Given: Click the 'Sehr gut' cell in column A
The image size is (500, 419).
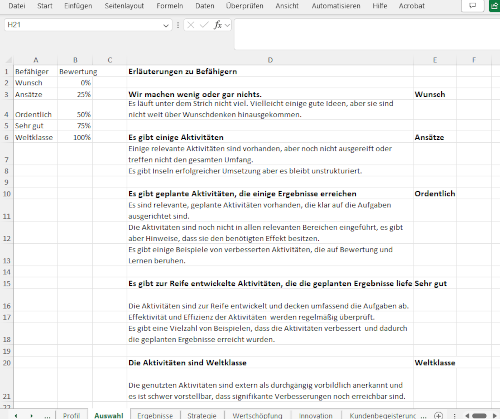Looking at the screenshot, I should pos(36,126).
